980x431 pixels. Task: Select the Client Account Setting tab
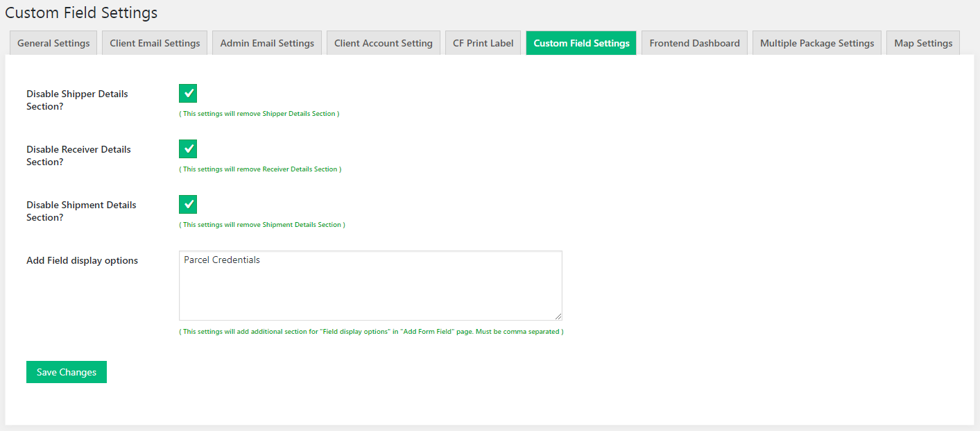point(383,43)
